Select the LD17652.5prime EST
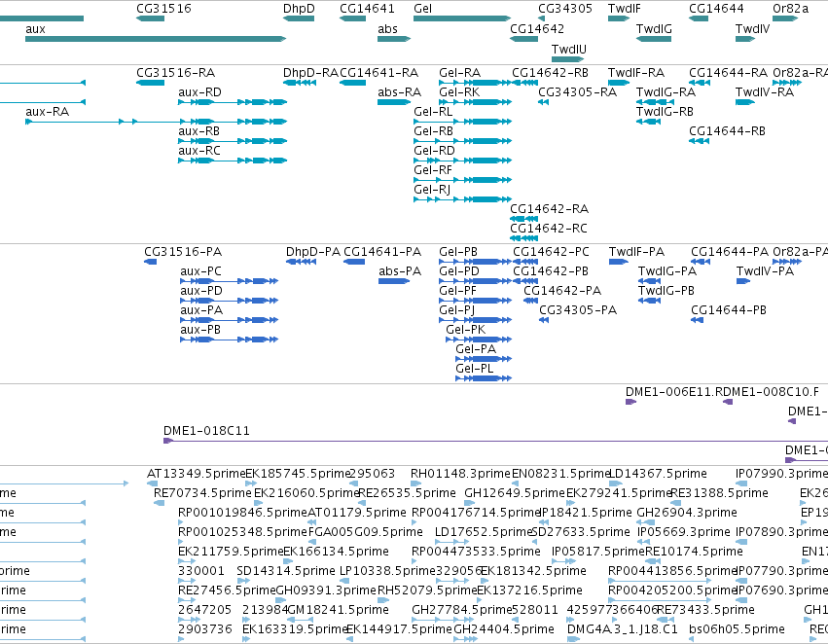Screen dimensions: 828x644 [x=452, y=542]
